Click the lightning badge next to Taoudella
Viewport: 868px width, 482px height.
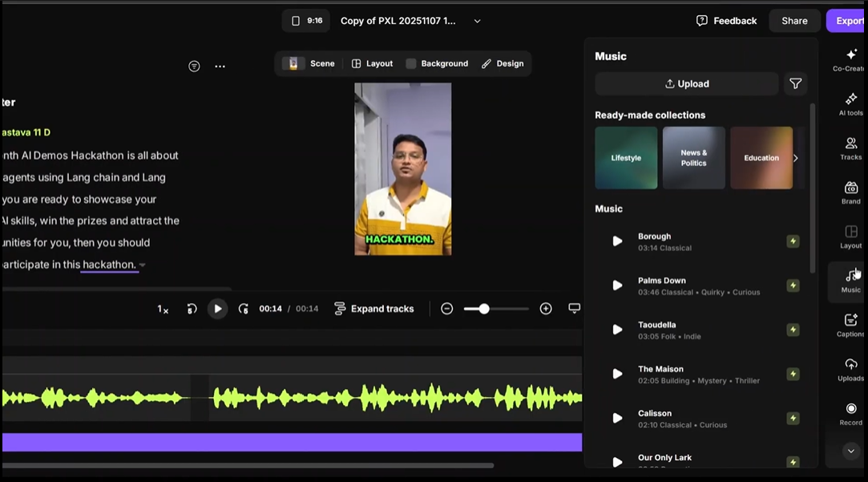coord(793,330)
